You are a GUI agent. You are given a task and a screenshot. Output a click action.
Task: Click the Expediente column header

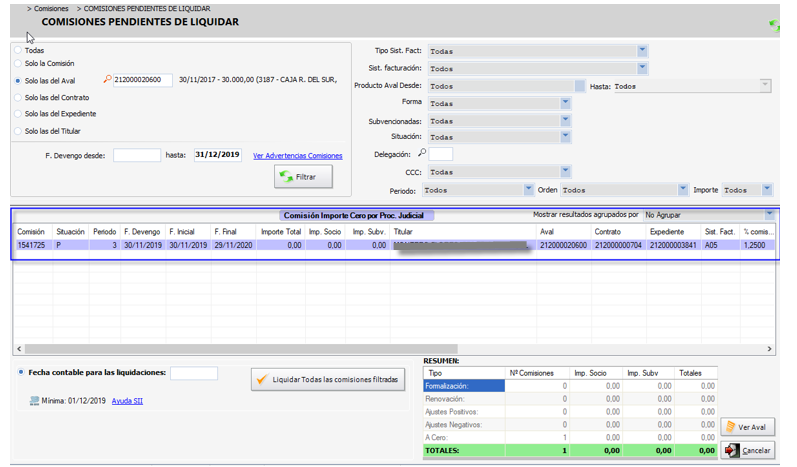point(674,231)
